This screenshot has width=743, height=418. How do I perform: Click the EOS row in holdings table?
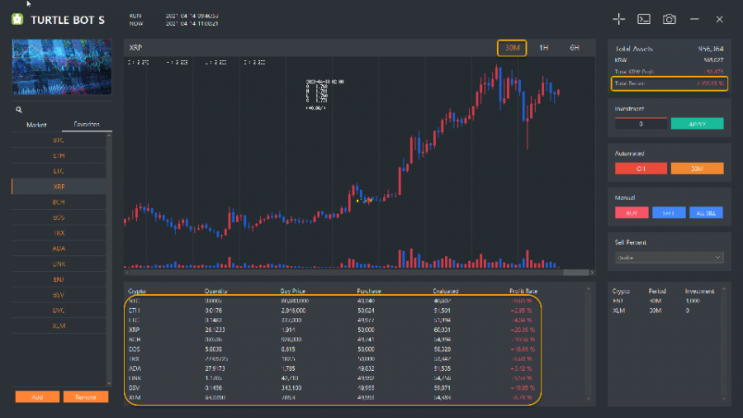tap(333, 349)
